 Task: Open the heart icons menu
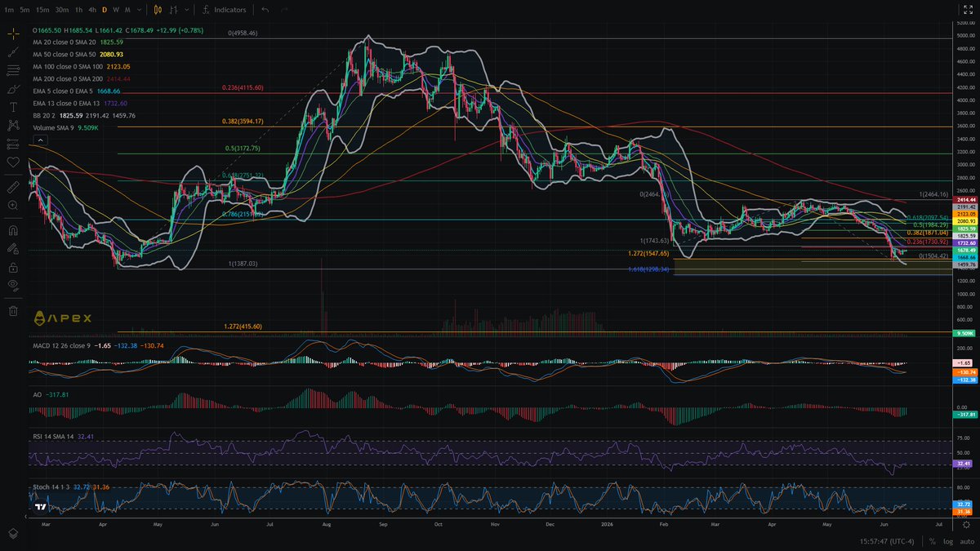point(12,162)
